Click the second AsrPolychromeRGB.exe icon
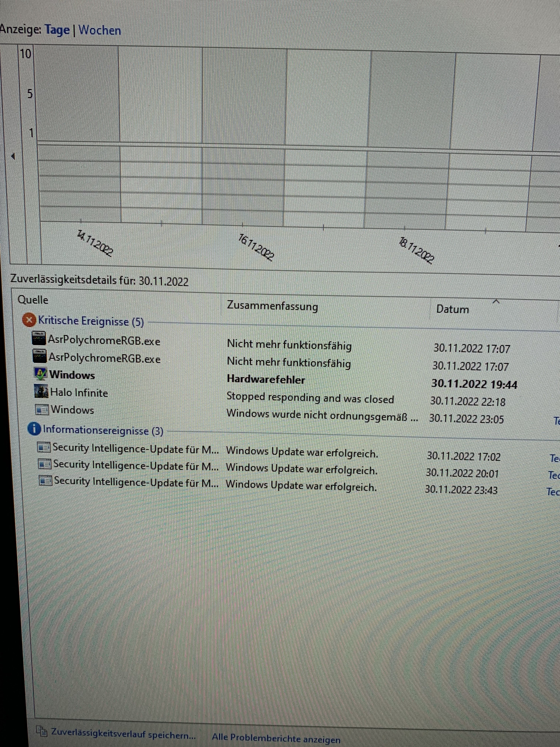The width and height of the screenshot is (560, 747). point(39,356)
